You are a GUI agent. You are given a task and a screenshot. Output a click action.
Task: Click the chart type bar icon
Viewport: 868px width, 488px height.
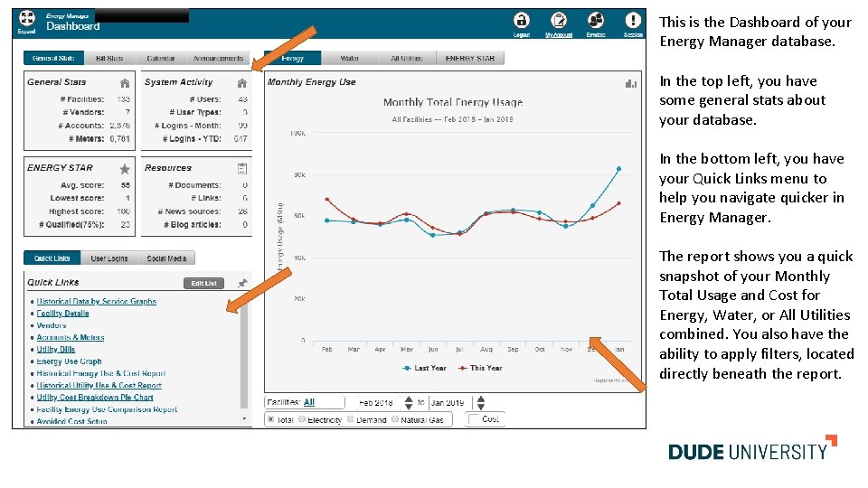[630, 83]
